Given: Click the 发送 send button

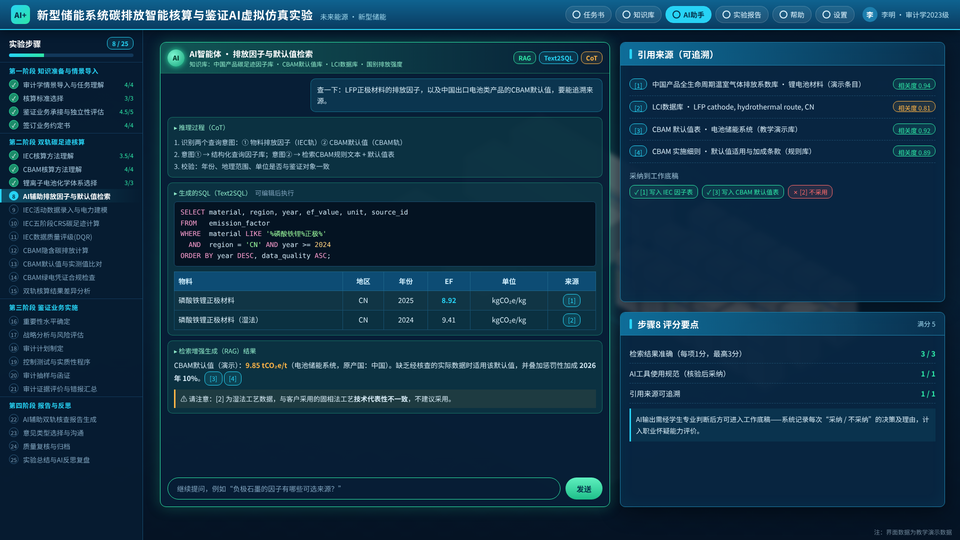Looking at the screenshot, I should click(x=583, y=489).
